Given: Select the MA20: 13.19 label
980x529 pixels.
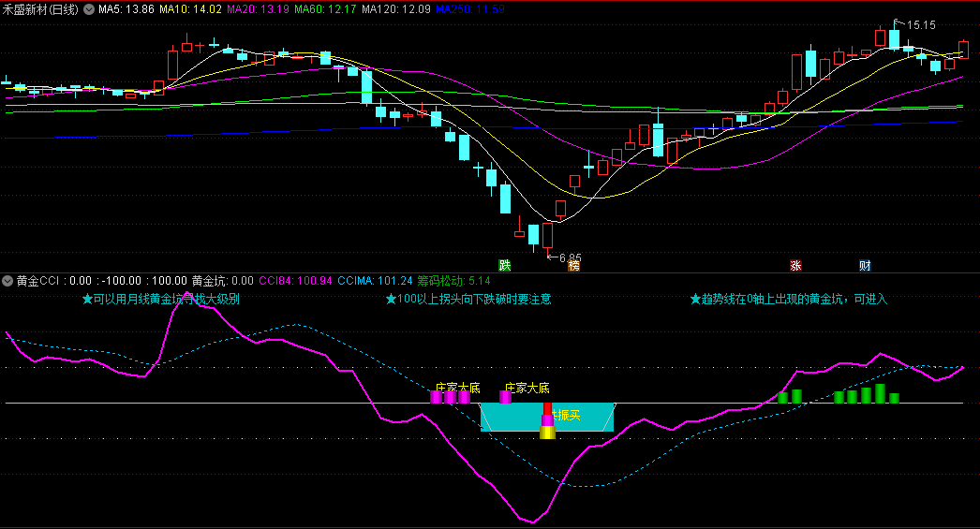Looking at the screenshot, I should point(259,9).
